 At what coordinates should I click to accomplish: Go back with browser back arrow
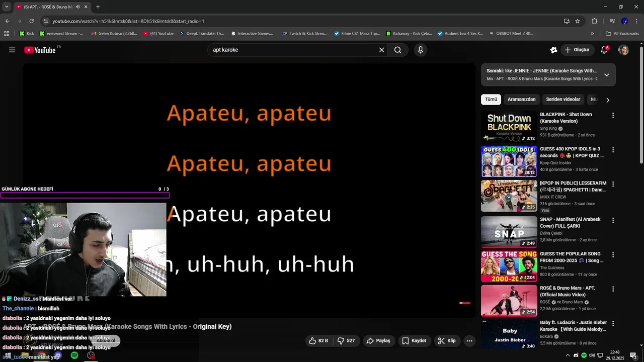7,21
